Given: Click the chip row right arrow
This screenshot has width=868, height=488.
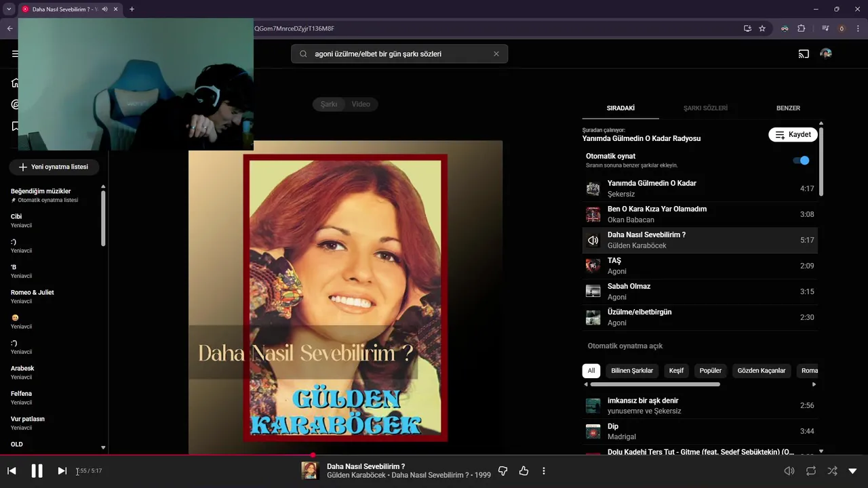Looking at the screenshot, I should click(814, 384).
